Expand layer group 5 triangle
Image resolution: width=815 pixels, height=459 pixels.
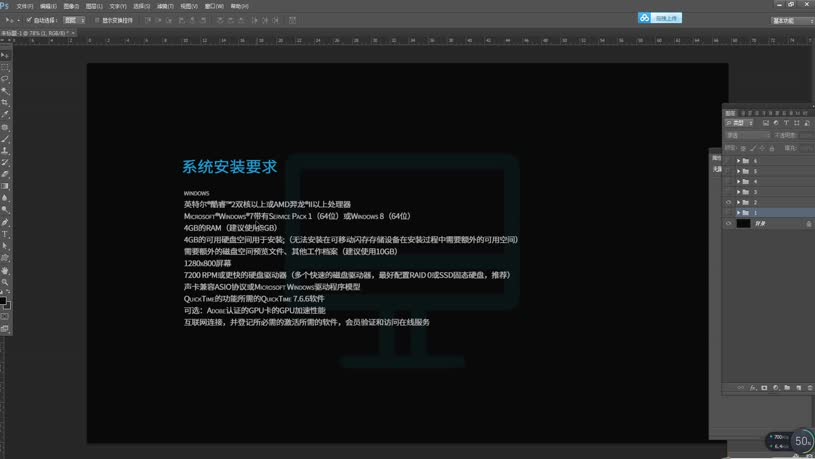(x=739, y=171)
